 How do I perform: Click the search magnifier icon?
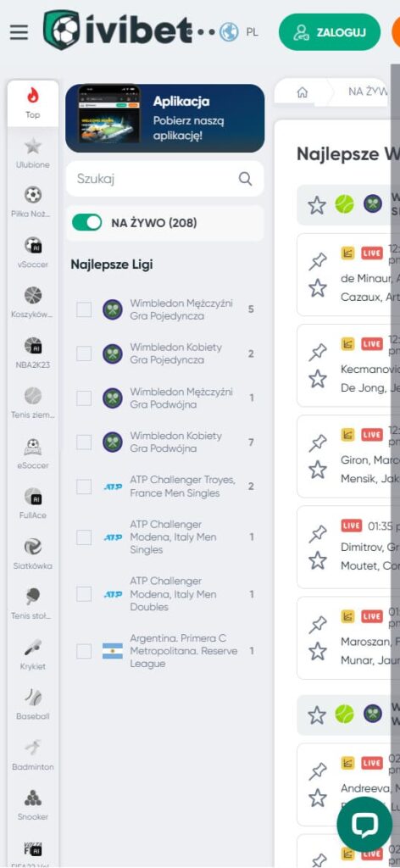click(245, 179)
